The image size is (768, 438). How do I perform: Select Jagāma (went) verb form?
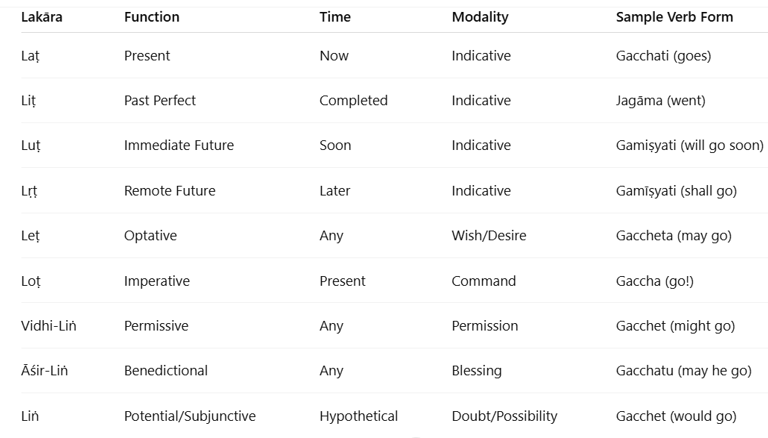[x=660, y=100]
